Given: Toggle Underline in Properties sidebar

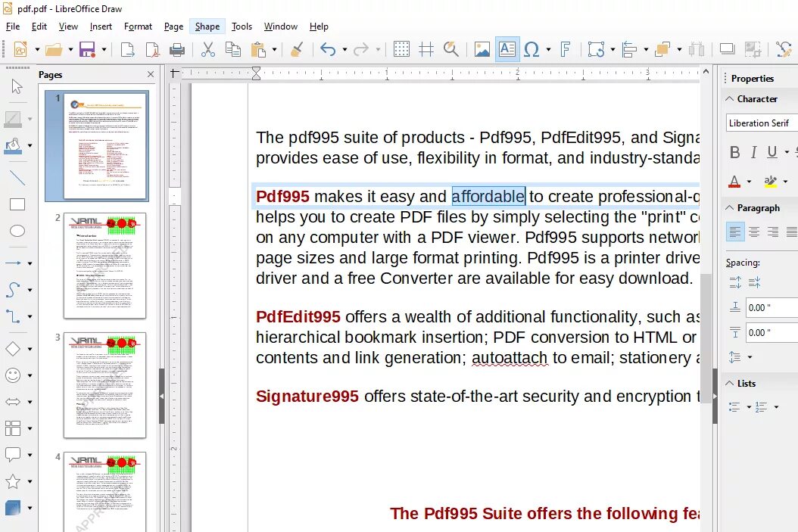Looking at the screenshot, I should pyautogui.click(x=772, y=152).
